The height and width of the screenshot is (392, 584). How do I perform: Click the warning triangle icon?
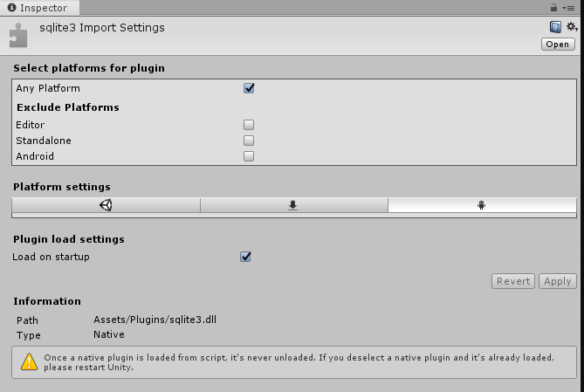29,361
